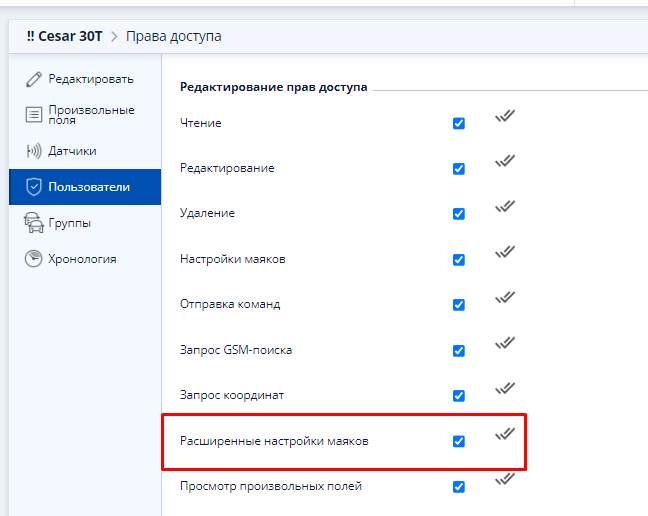Click the cars icon for Группы

[34, 223]
